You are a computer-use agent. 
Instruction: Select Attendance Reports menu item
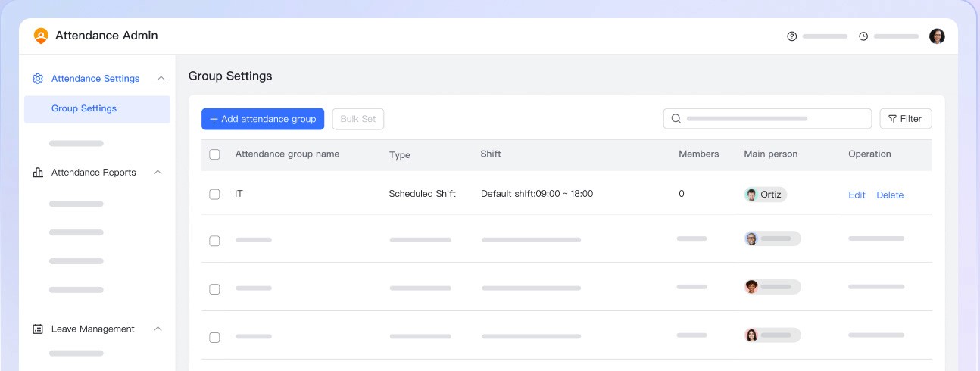[94, 173]
